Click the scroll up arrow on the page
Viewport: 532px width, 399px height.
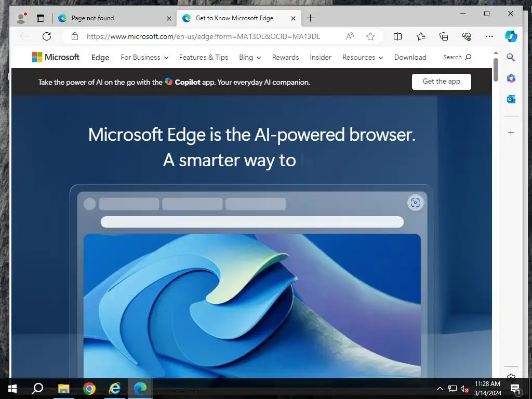click(x=496, y=53)
